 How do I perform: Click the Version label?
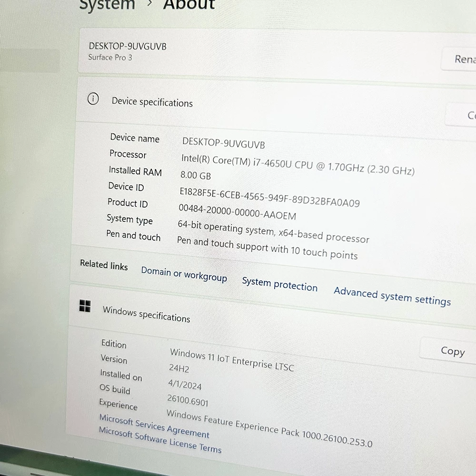point(114,358)
